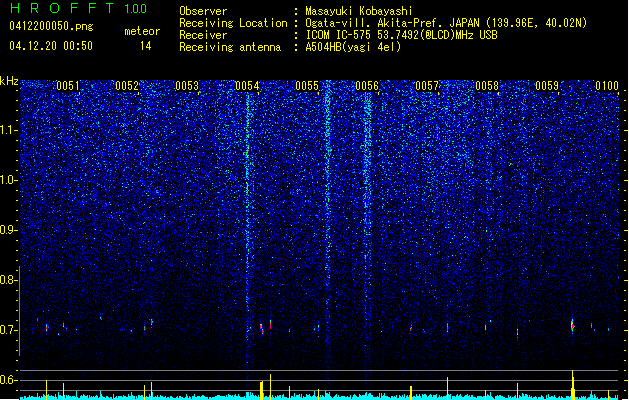Image resolution: width=629 pixels, height=400 pixels.
Task: Click the 0052 time marker
Action: pyautogui.click(x=127, y=86)
